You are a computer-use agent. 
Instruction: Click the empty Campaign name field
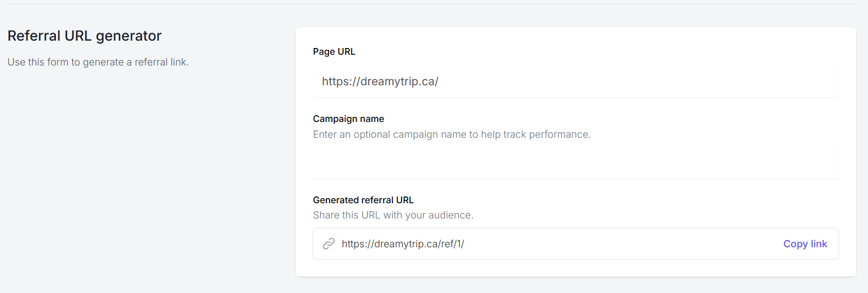(576, 163)
